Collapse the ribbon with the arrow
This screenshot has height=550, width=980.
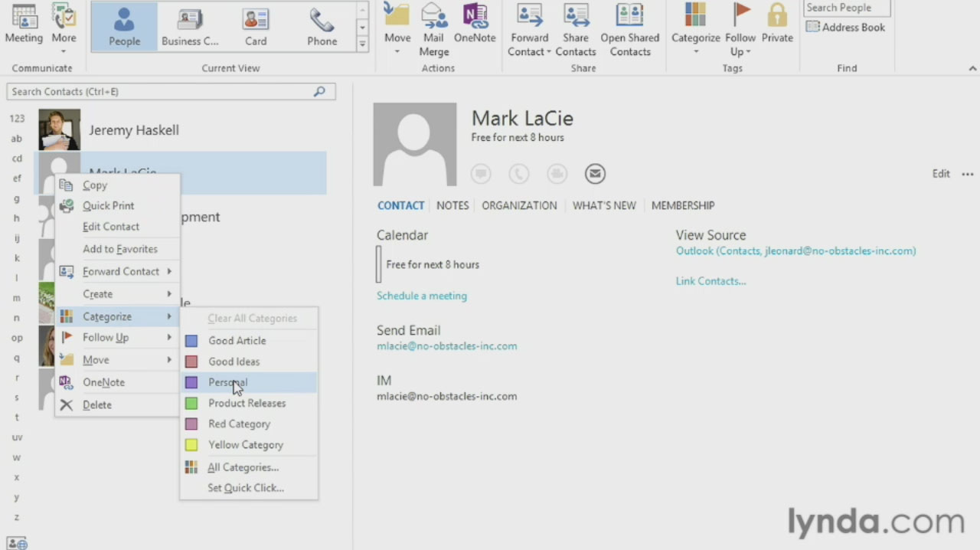(972, 68)
